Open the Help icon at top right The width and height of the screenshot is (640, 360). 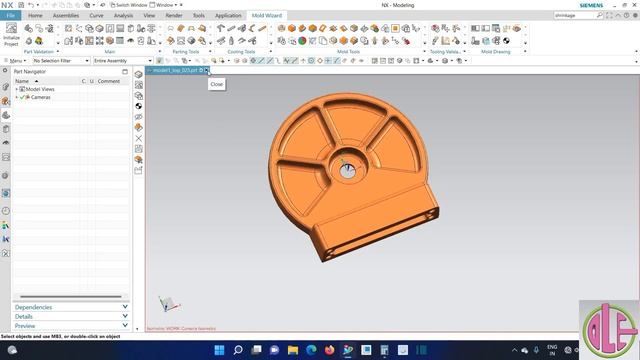pos(626,15)
